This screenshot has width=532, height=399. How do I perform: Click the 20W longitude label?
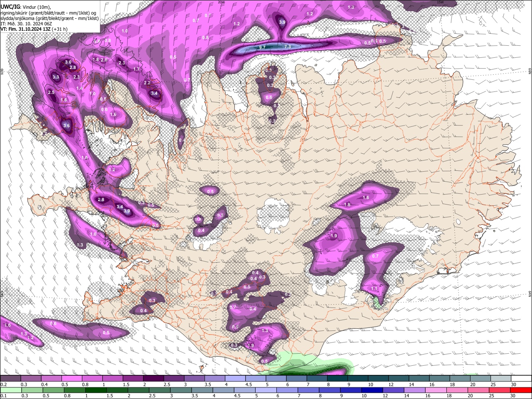221,2
